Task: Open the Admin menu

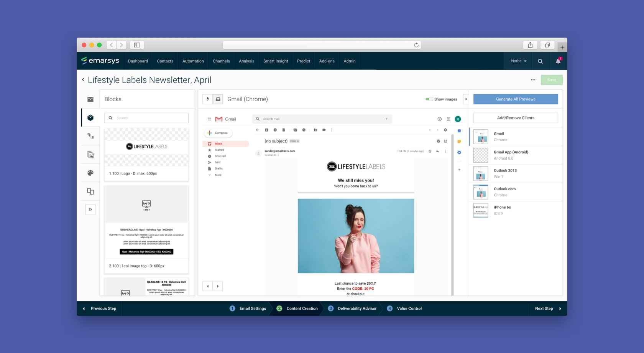Action: (x=350, y=61)
